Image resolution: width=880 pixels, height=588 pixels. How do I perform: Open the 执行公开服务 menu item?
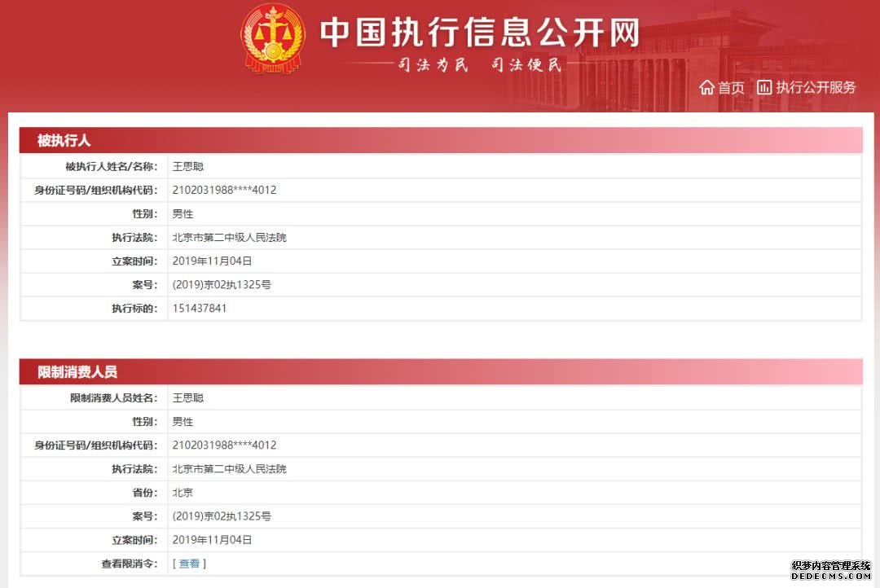(816, 88)
